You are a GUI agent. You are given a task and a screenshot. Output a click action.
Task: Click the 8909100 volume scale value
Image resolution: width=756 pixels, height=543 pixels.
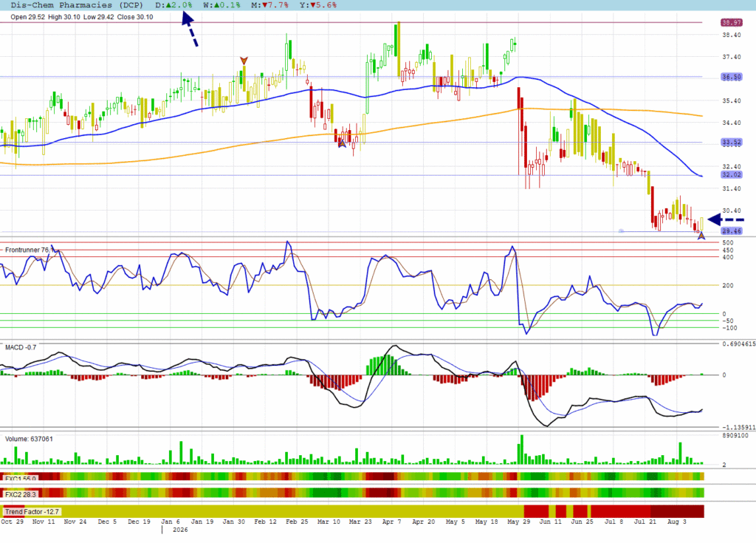click(735, 435)
